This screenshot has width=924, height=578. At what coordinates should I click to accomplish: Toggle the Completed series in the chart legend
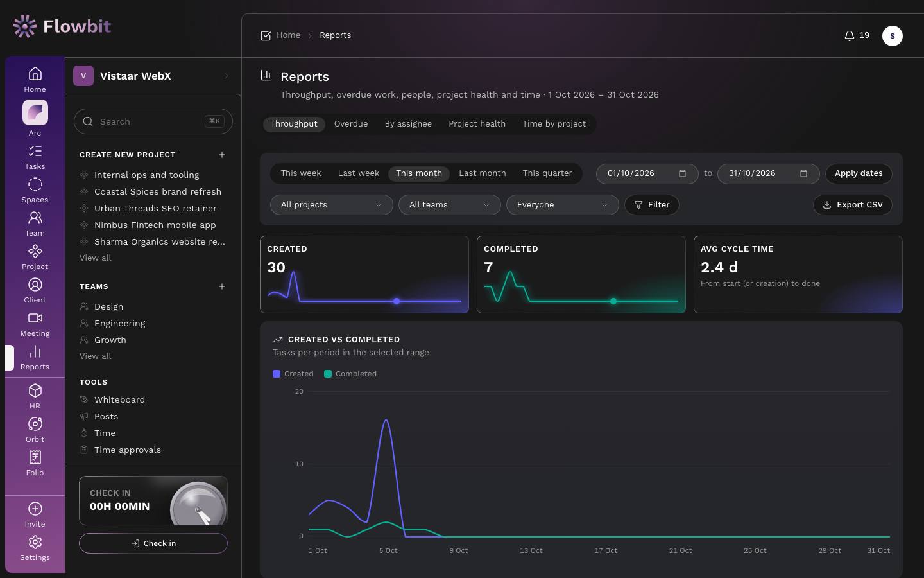click(350, 374)
